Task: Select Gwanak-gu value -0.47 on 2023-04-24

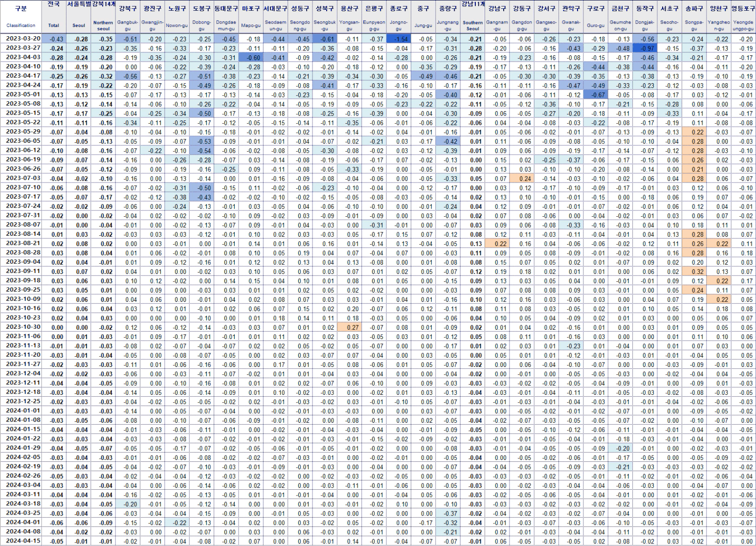Action: pyautogui.click(x=571, y=86)
